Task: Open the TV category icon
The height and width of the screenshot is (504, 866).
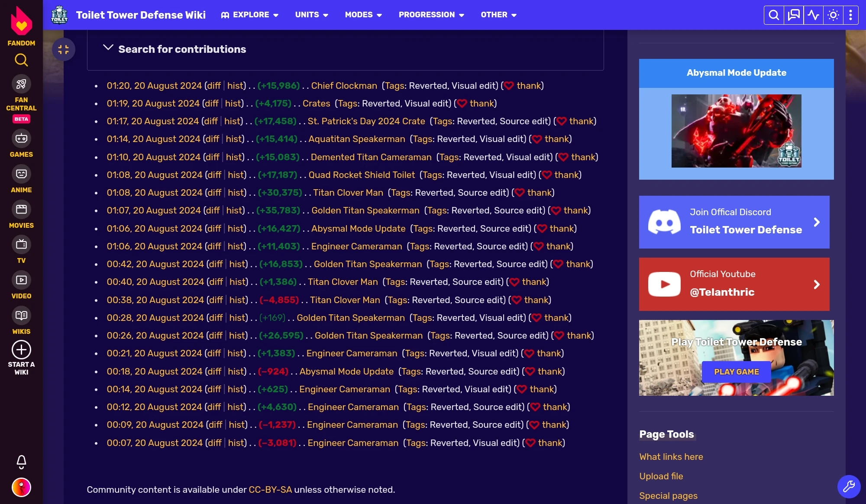Action: [21, 245]
